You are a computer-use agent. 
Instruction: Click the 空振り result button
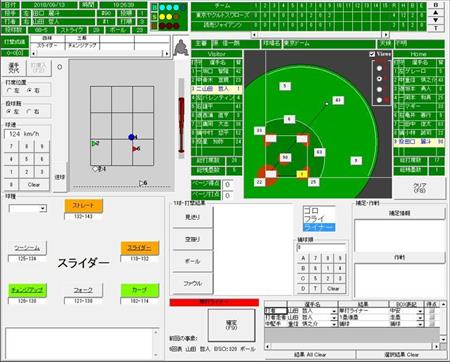pos(192,239)
